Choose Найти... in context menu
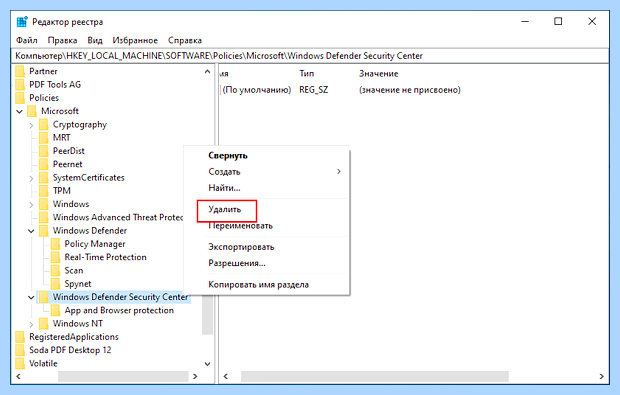This screenshot has width=620, height=395. click(x=224, y=188)
